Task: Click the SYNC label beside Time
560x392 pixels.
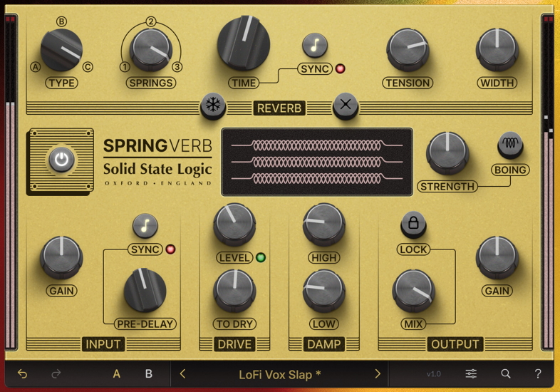Action: 315,68
